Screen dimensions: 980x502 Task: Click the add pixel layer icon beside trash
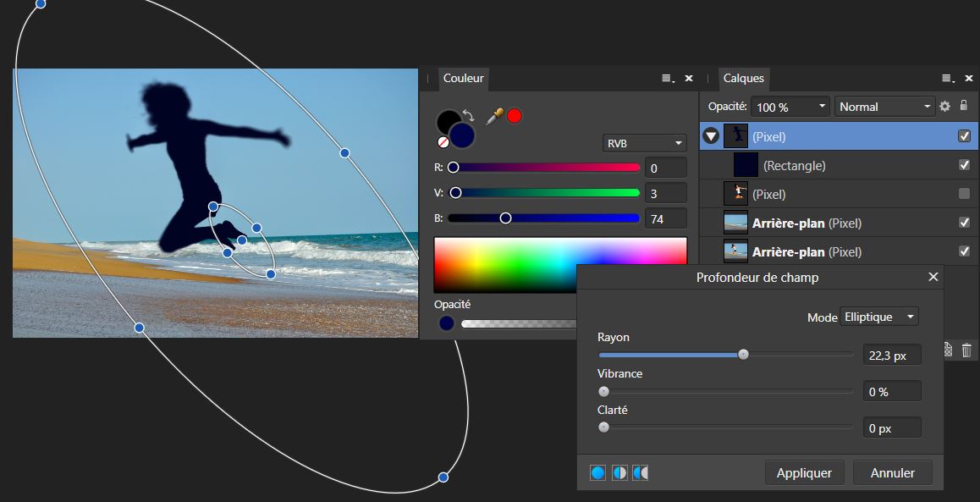[x=949, y=350]
